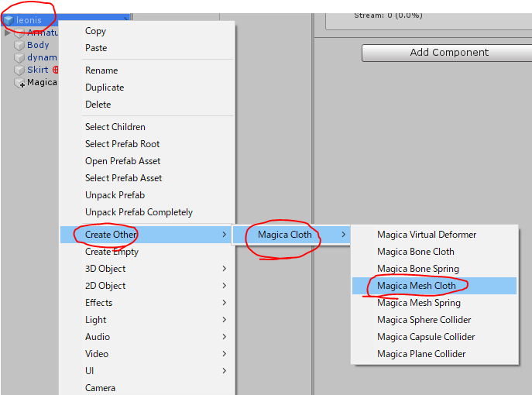Select the leonis root object
This screenshot has width=532, height=395.
[x=29, y=20]
